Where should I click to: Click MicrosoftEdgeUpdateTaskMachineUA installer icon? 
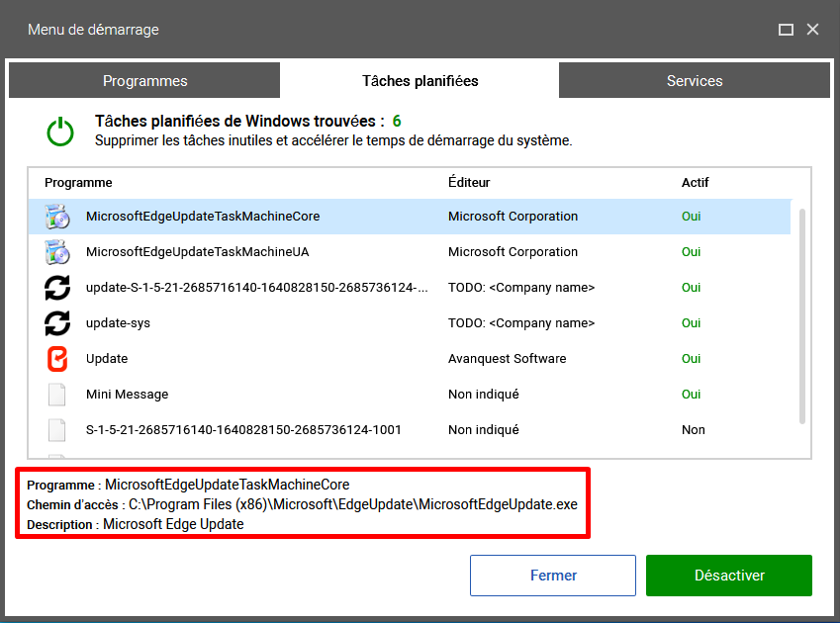coord(57,251)
